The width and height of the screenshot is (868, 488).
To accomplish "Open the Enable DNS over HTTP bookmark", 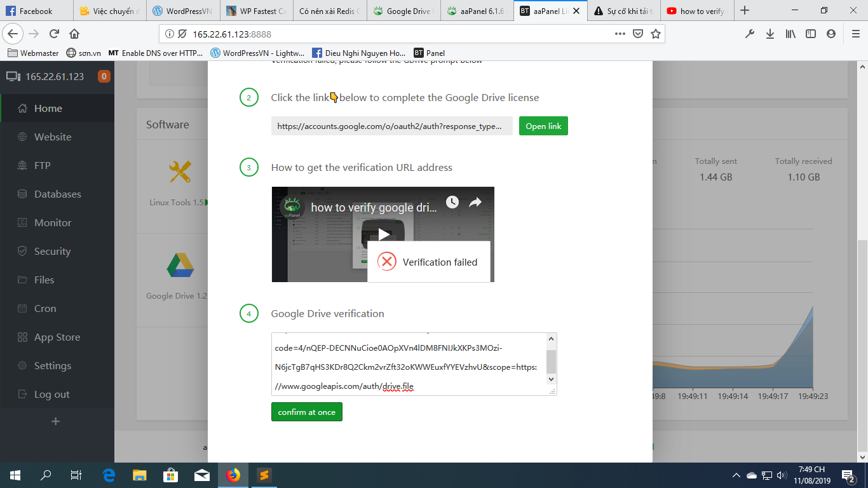I will click(x=155, y=53).
